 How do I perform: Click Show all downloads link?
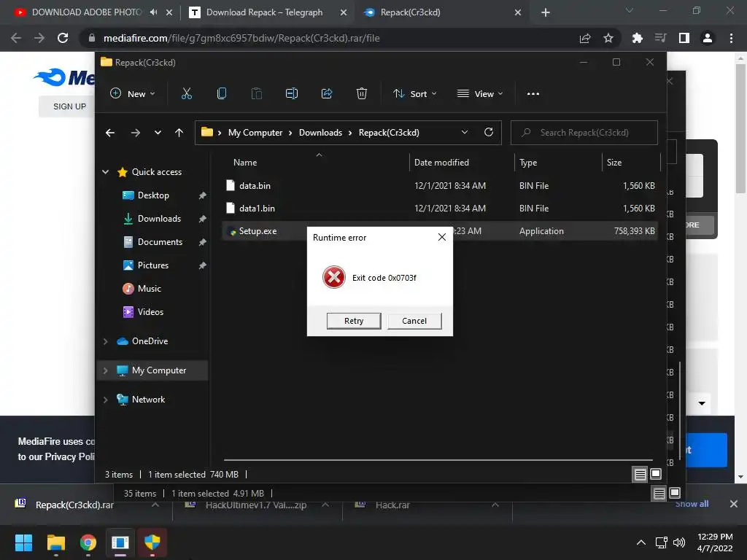(692, 504)
